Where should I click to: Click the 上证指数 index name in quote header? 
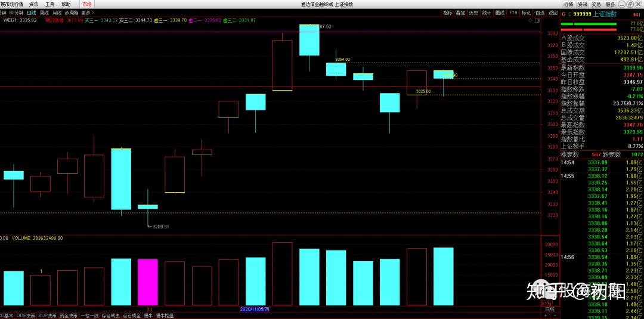click(605, 14)
